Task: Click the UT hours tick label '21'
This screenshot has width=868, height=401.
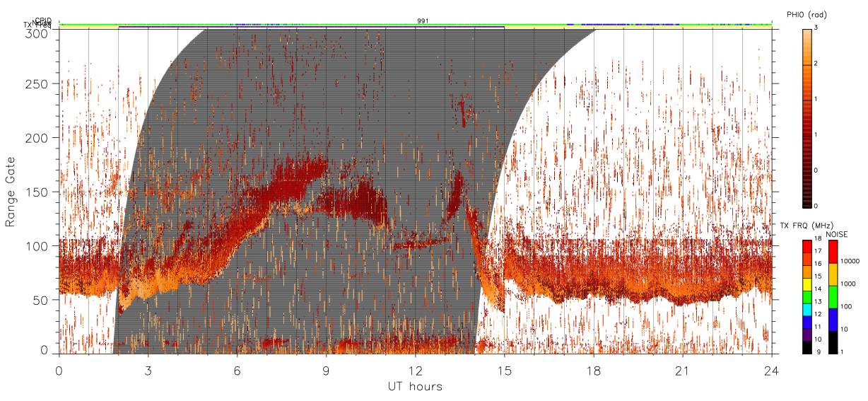Action: pyautogui.click(x=683, y=370)
